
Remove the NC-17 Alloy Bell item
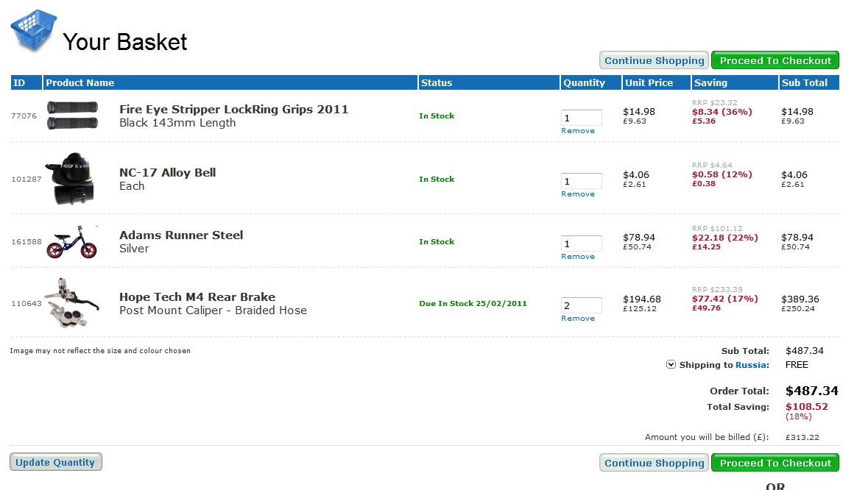[x=578, y=194]
